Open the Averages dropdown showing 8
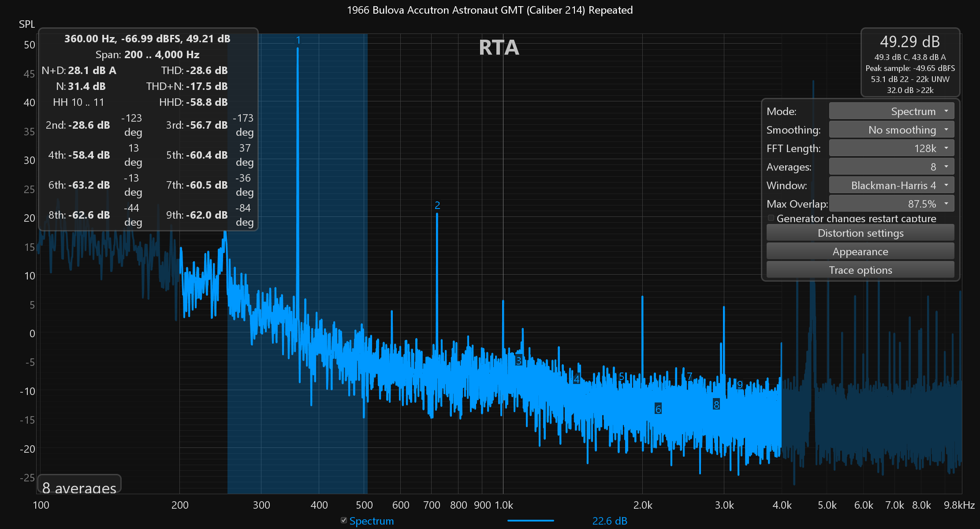Viewport: 980px width, 529px height. click(891, 167)
